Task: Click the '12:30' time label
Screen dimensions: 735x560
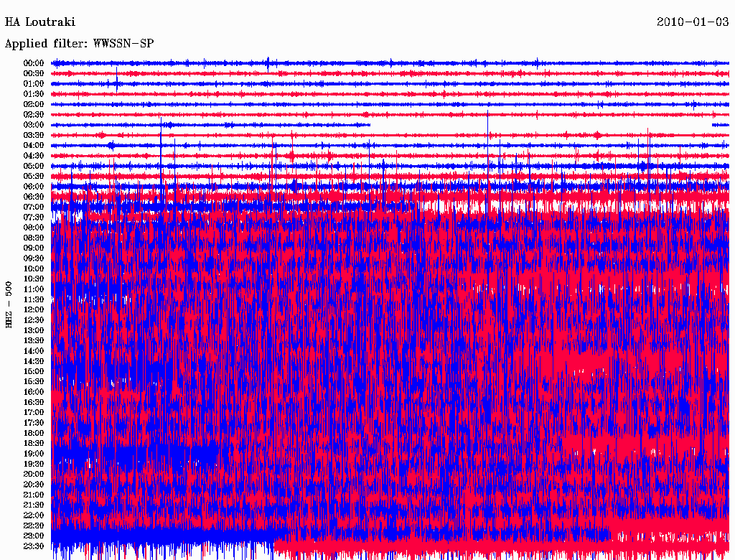Action: (x=34, y=320)
